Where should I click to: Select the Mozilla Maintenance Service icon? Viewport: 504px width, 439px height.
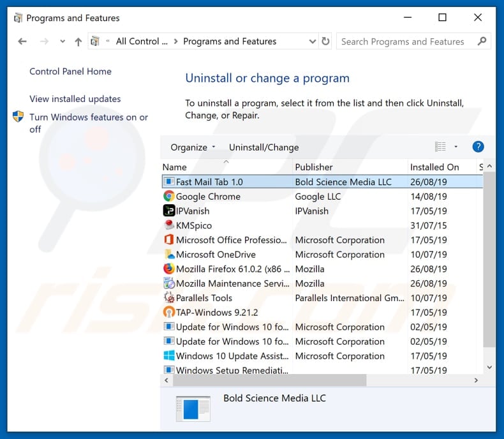coord(169,283)
